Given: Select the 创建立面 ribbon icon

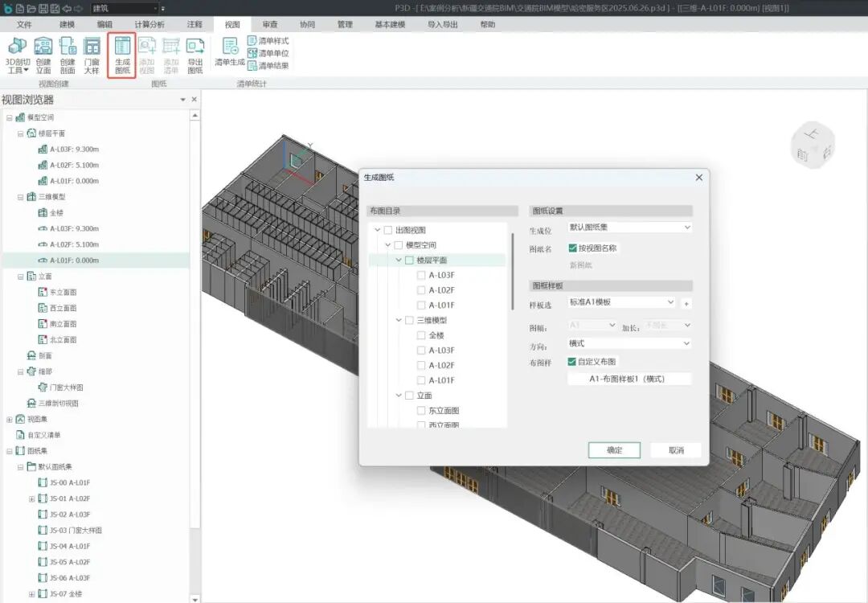Looking at the screenshot, I should (43, 55).
